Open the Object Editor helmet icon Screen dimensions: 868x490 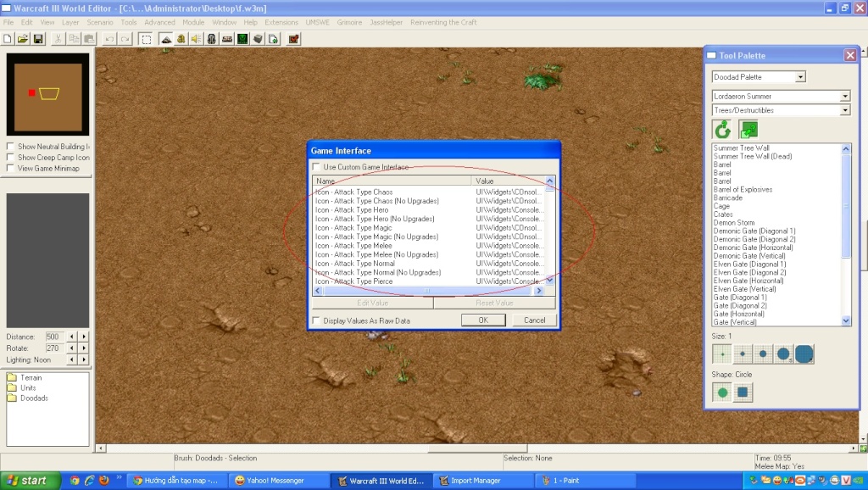[x=211, y=39]
